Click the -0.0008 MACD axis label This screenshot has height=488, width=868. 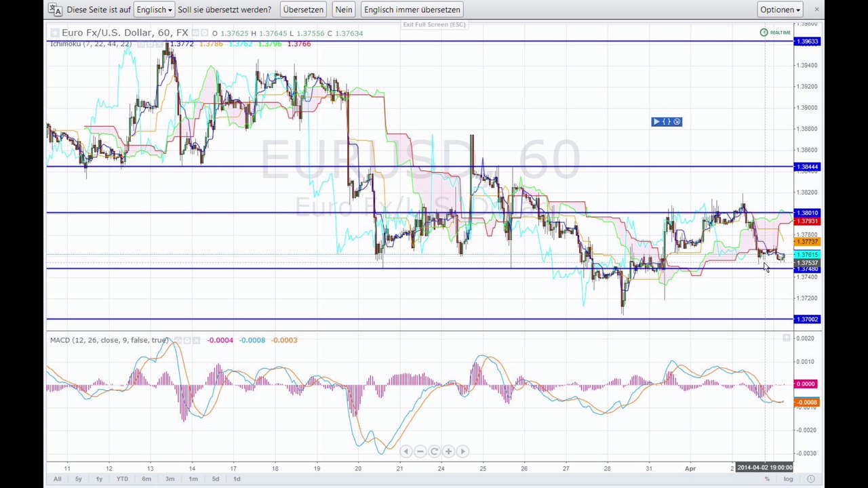[x=806, y=403]
